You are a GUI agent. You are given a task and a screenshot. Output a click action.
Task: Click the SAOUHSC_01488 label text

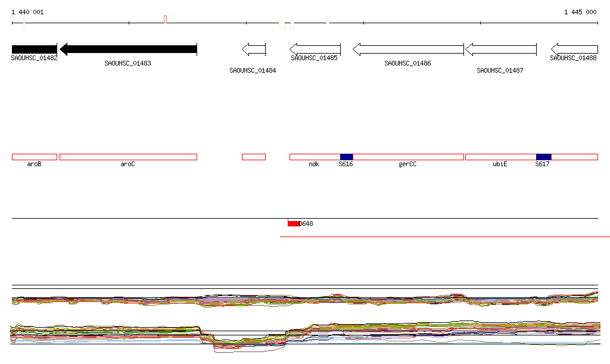tap(573, 58)
